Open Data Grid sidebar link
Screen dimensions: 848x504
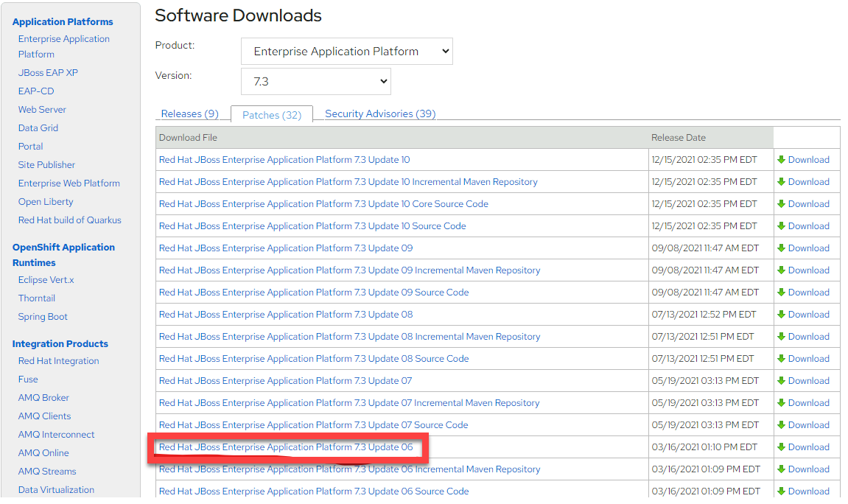(x=38, y=127)
